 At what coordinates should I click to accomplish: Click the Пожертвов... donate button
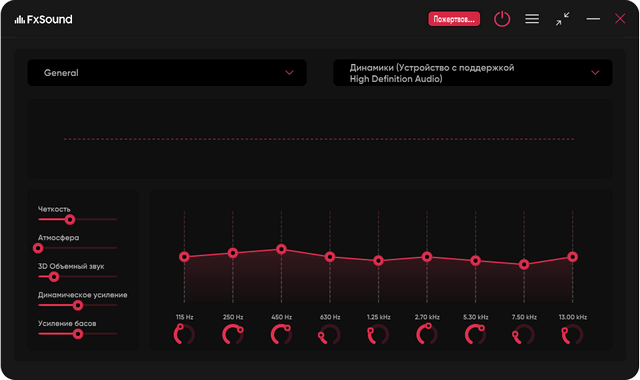coord(454,19)
